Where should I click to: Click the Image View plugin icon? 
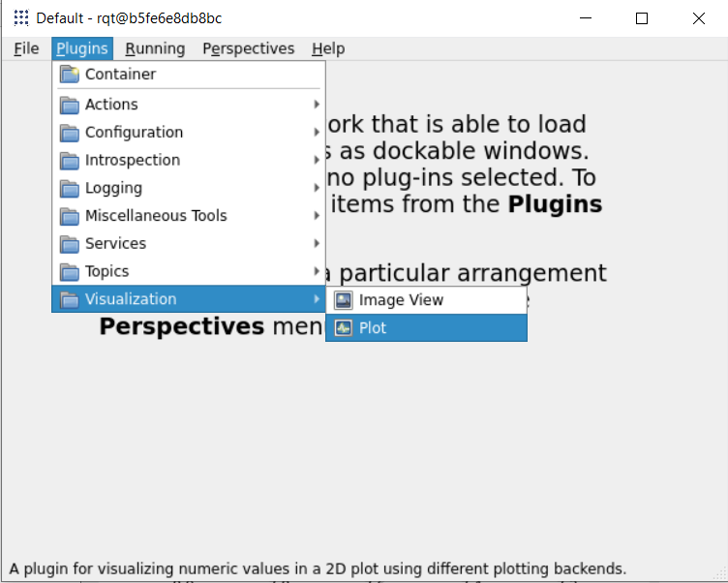[x=344, y=300]
